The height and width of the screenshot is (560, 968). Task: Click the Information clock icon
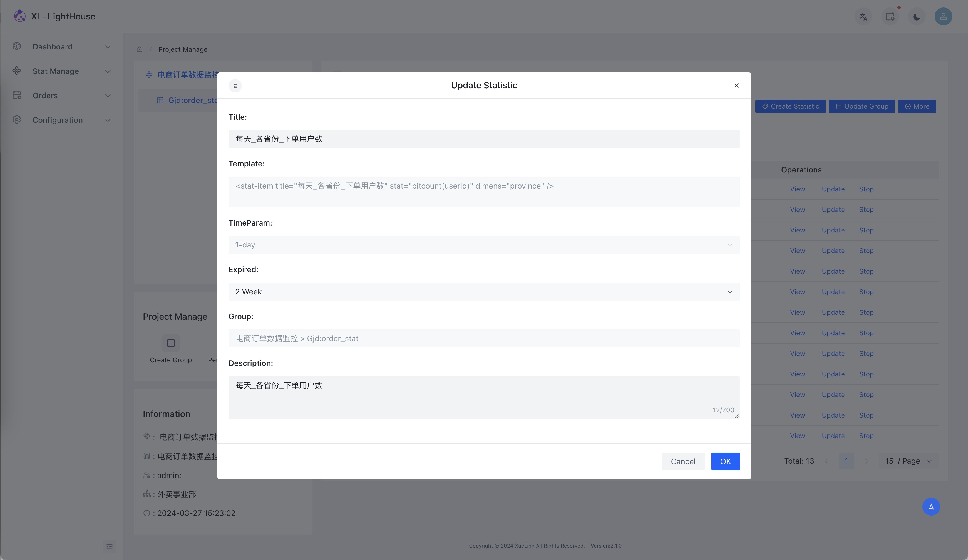pos(147,513)
